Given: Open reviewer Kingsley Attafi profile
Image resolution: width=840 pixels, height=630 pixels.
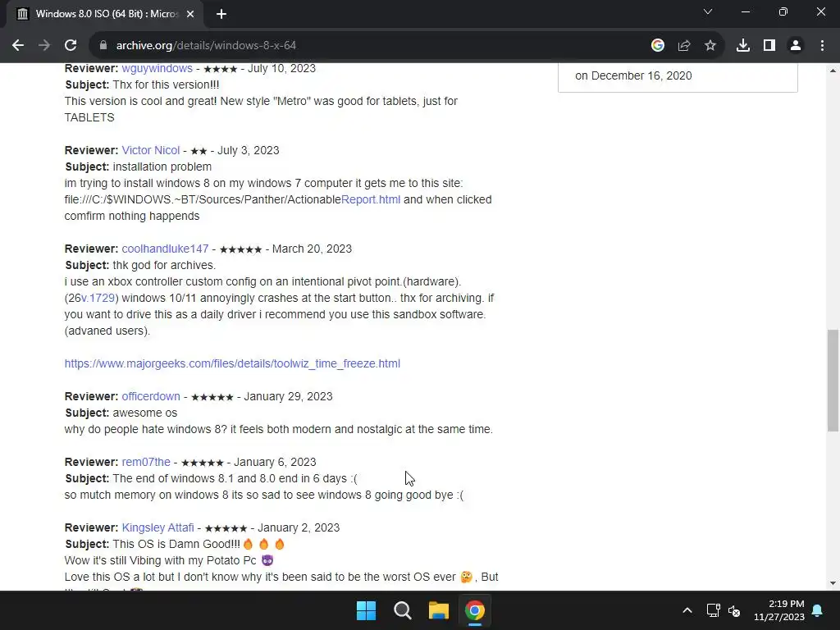Looking at the screenshot, I should [x=157, y=527].
